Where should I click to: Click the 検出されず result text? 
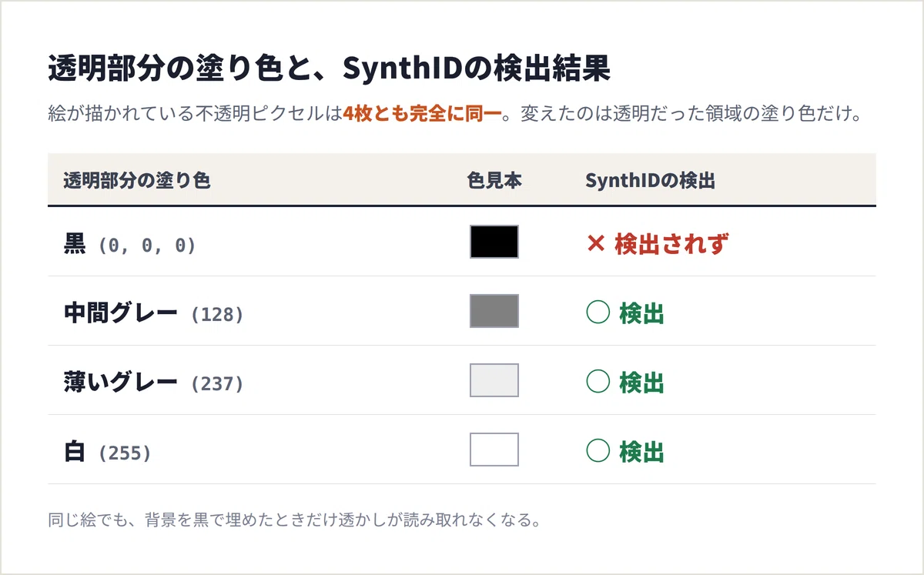click(671, 245)
